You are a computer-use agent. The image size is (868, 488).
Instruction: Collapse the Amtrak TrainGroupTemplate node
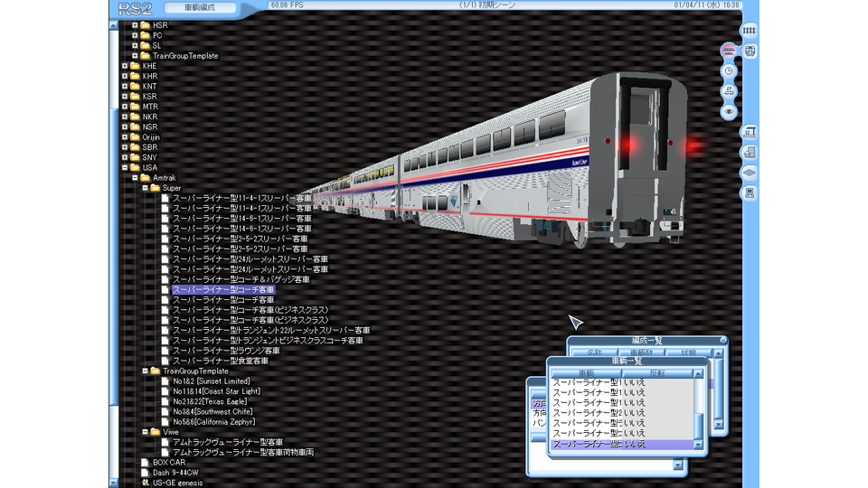point(145,371)
